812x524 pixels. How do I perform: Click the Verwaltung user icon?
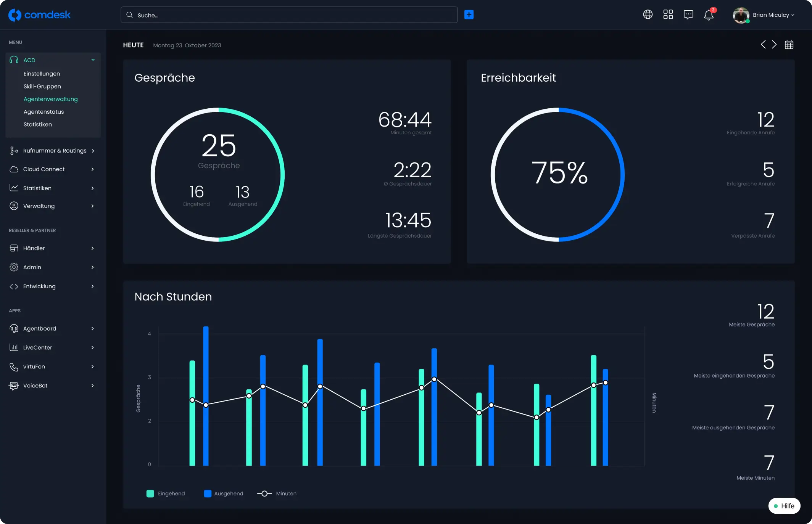[14, 206]
